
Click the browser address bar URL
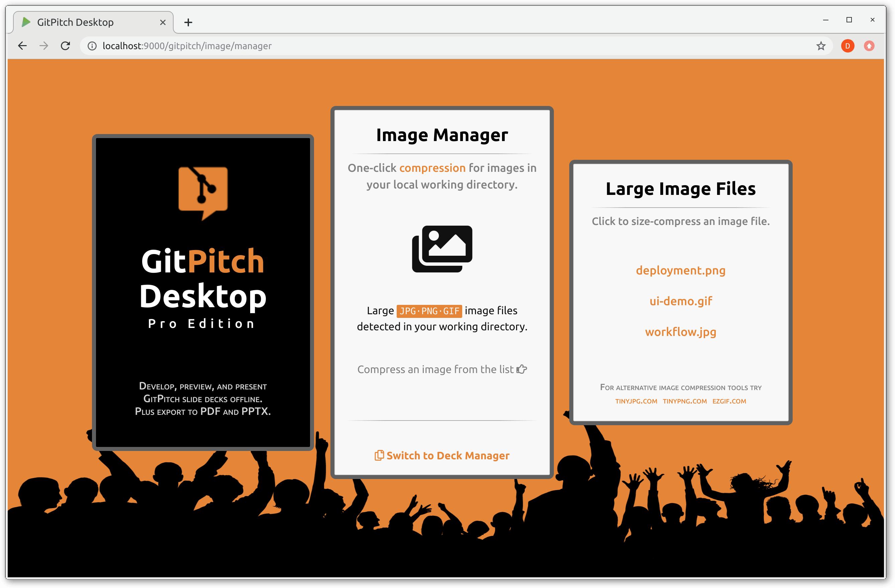pyautogui.click(x=187, y=46)
